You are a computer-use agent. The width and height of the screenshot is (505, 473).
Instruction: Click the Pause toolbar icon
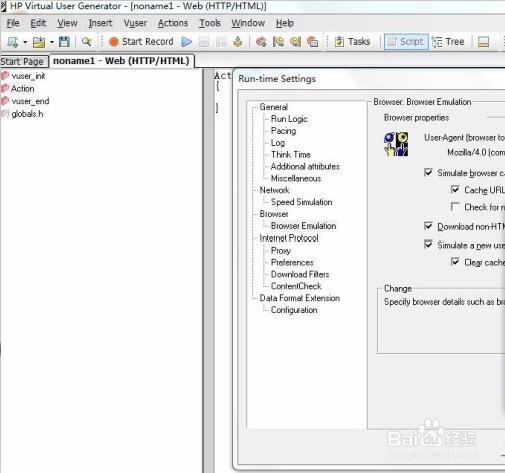pos(221,42)
